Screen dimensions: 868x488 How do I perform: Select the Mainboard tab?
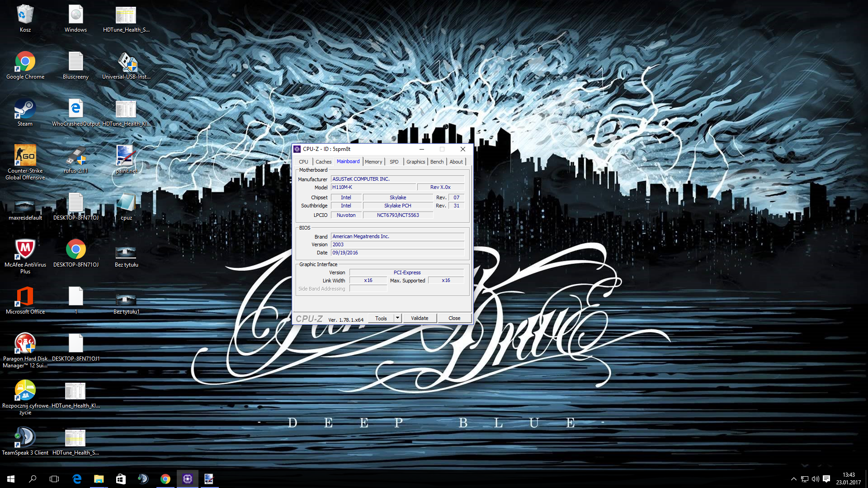(348, 161)
